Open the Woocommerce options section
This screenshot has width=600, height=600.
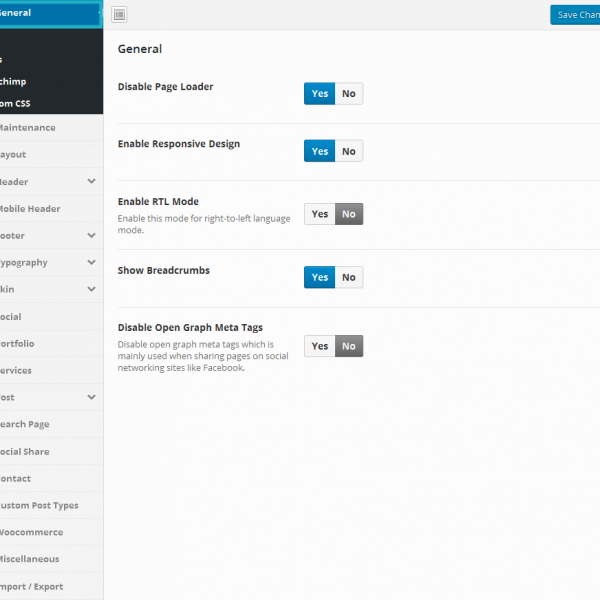32,533
